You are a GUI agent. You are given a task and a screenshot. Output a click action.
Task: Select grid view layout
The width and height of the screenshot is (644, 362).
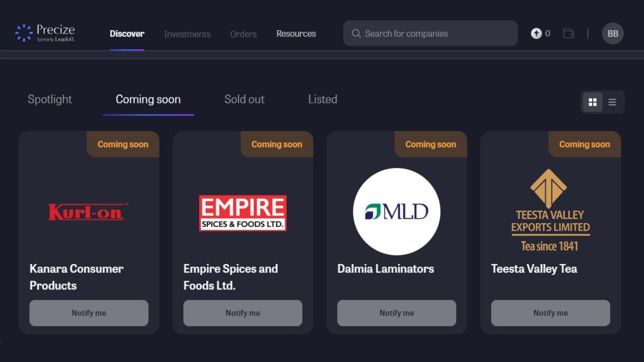click(x=593, y=102)
